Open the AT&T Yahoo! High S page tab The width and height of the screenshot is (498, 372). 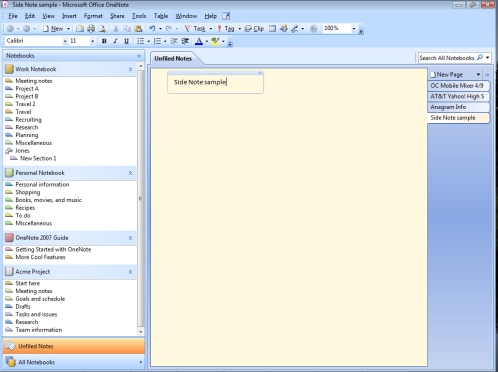[x=459, y=96]
